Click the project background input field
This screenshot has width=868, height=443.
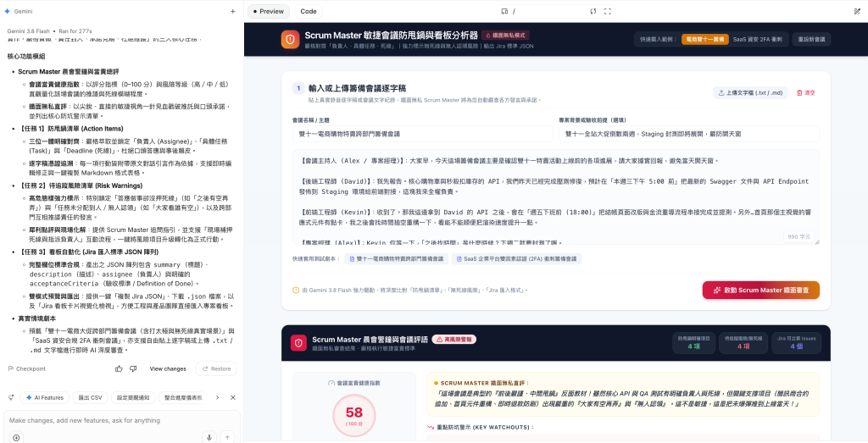click(688, 134)
